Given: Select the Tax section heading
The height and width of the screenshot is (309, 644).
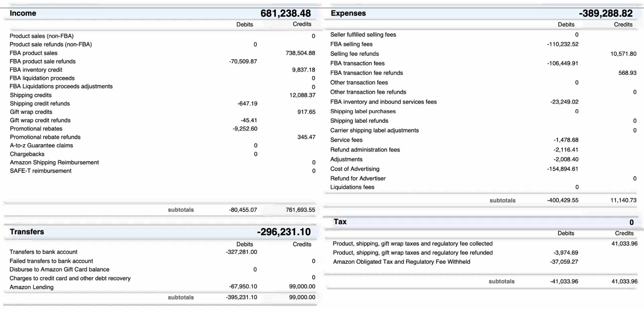Looking at the screenshot, I should tap(340, 222).
